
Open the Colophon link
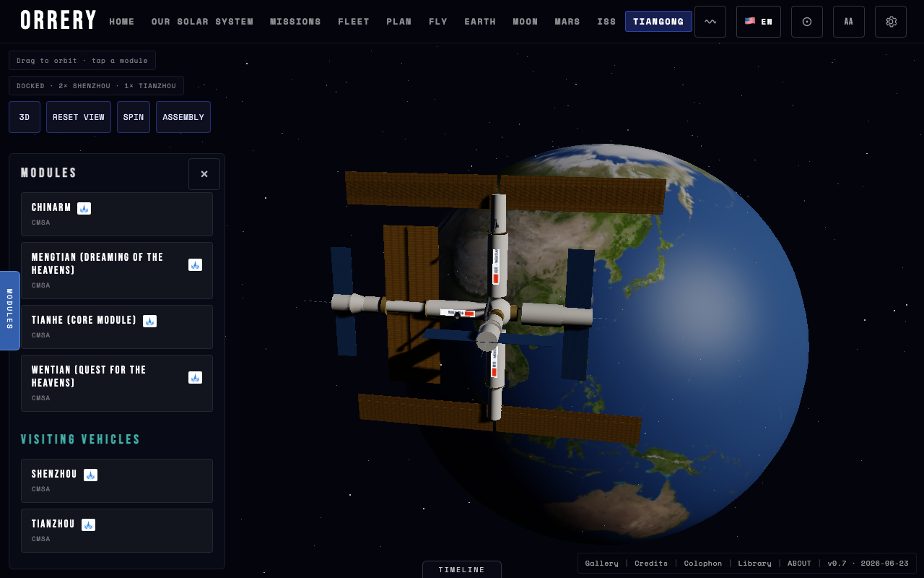[703, 564]
